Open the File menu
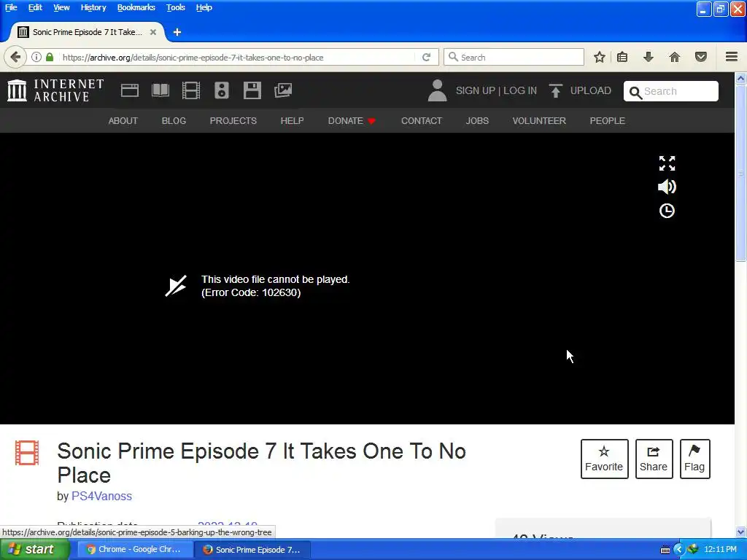This screenshot has height=560, width=747. 11,7
